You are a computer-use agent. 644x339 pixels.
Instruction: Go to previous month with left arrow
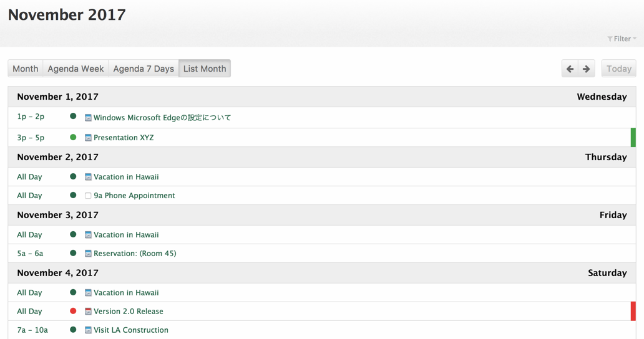tap(570, 69)
